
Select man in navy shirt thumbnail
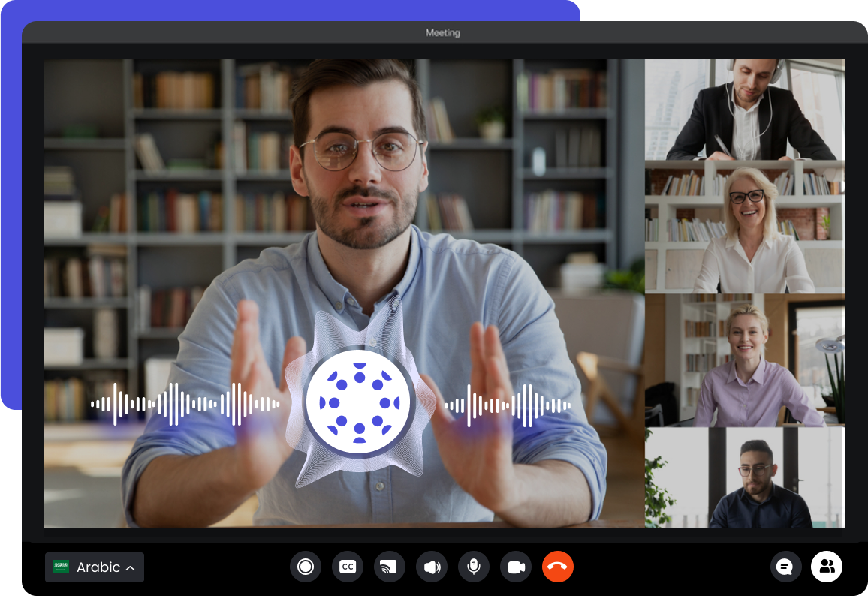pos(745,477)
